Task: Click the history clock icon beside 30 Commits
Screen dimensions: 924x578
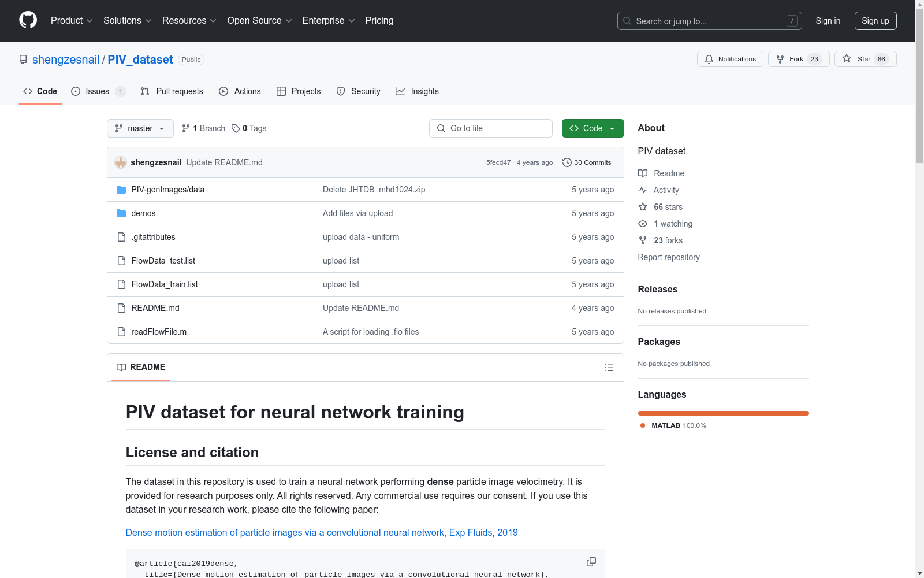Action: (567, 162)
